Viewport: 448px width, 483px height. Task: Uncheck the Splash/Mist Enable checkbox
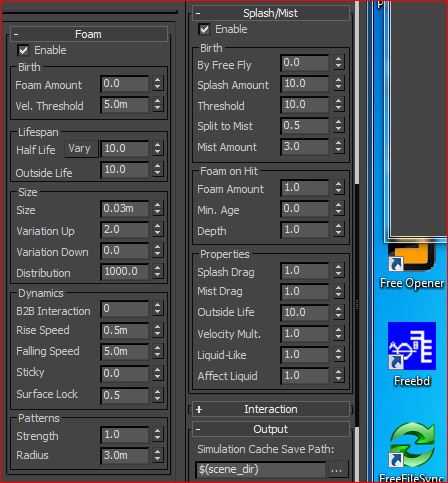pos(204,29)
